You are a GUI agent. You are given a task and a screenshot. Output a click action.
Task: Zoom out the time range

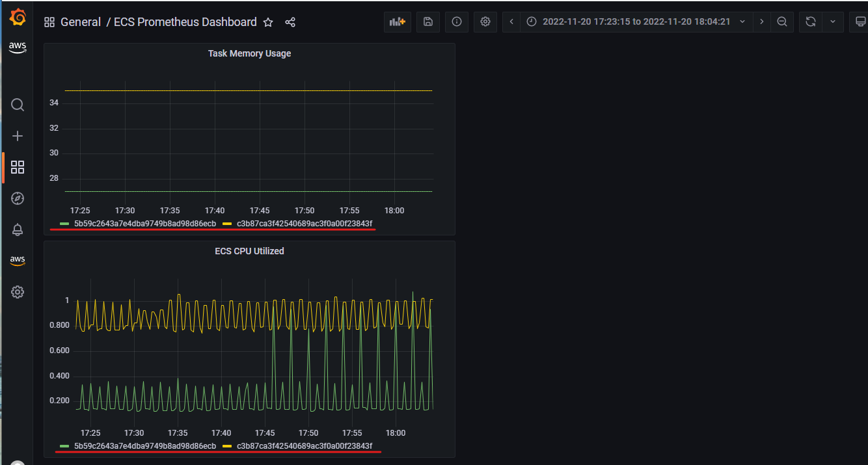click(x=782, y=22)
